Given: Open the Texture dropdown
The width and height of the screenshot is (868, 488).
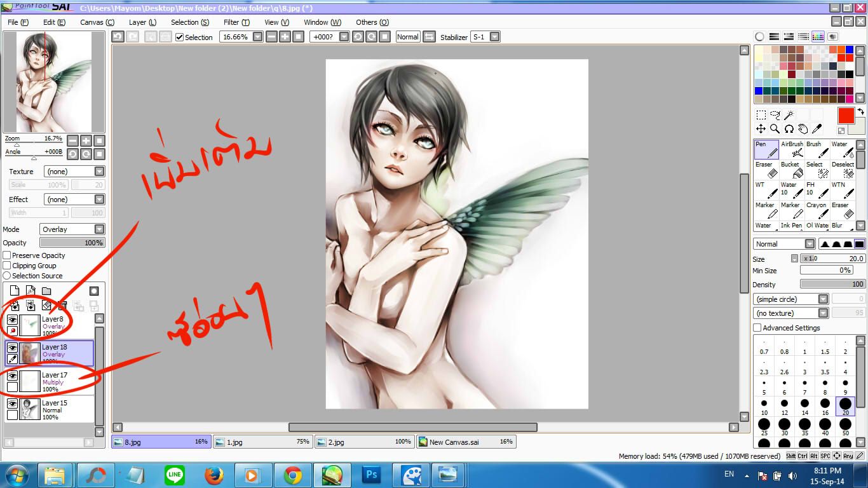Looking at the screenshot, I should 74,172.
